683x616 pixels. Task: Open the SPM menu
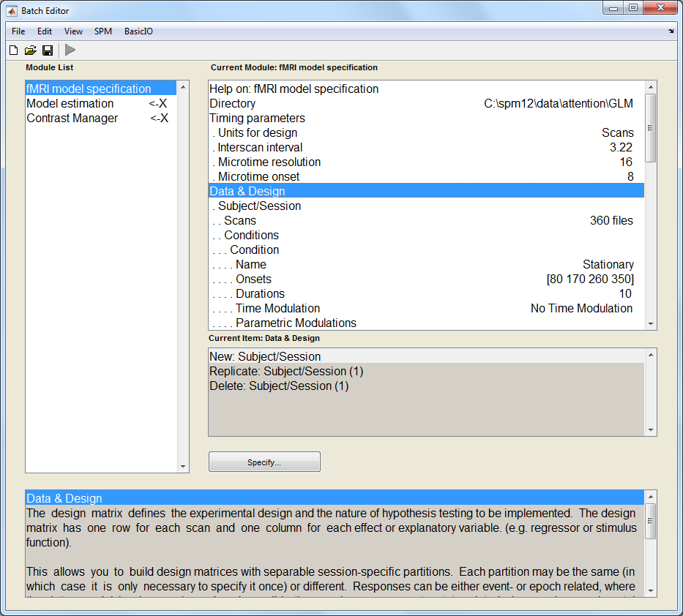(x=102, y=31)
